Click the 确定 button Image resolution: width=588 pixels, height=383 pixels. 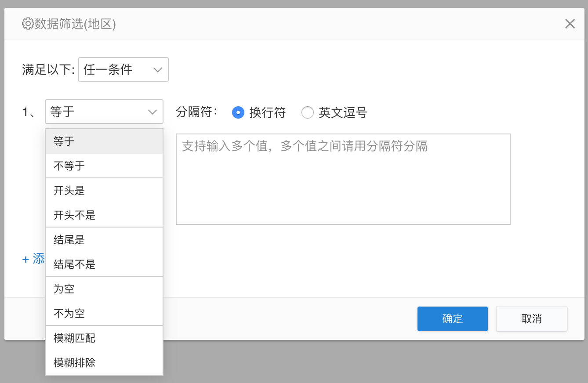[x=452, y=319]
